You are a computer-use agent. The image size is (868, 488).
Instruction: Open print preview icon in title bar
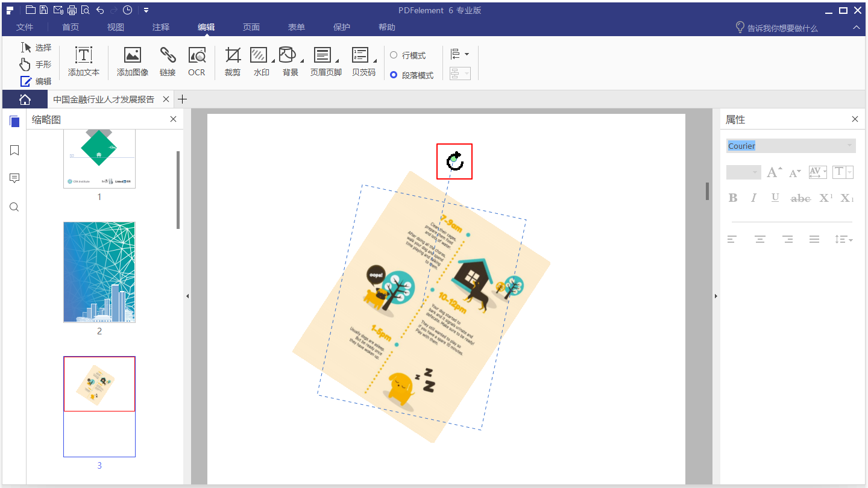click(x=85, y=10)
